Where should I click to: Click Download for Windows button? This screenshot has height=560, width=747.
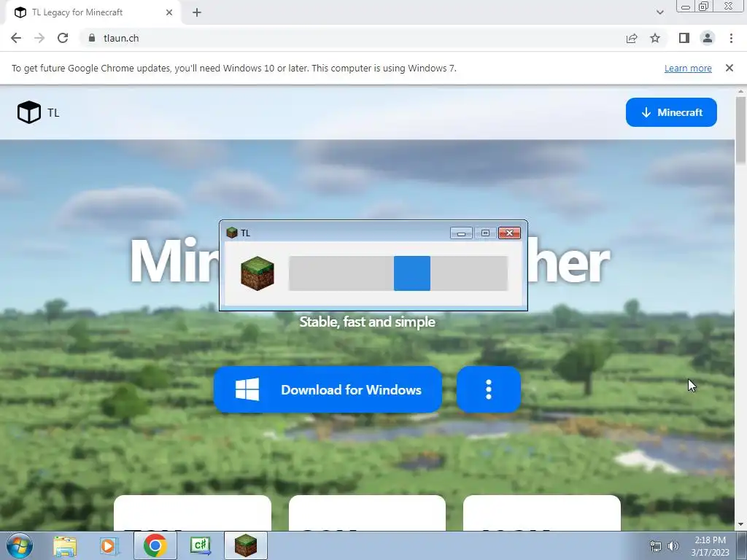[328, 389]
